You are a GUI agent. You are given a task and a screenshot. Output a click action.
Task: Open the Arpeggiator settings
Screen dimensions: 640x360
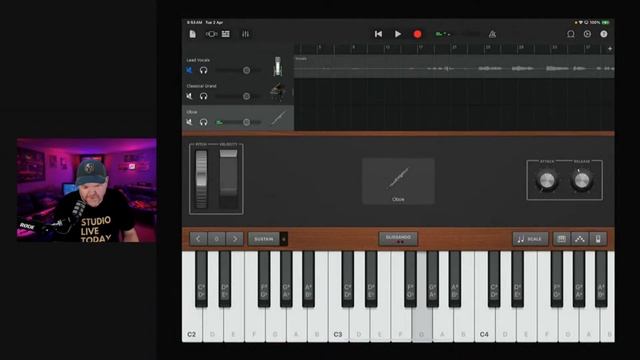coord(580,239)
